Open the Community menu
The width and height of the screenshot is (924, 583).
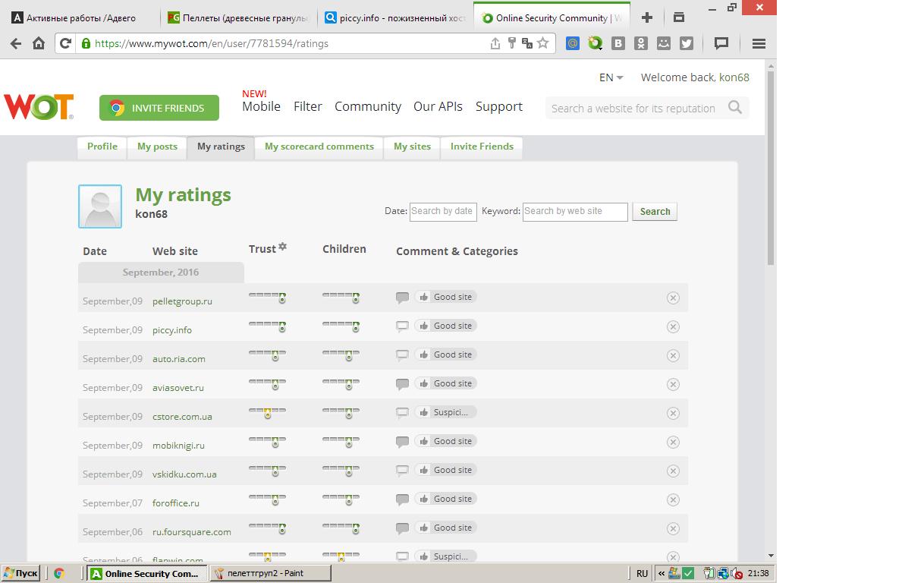[368, 106]
